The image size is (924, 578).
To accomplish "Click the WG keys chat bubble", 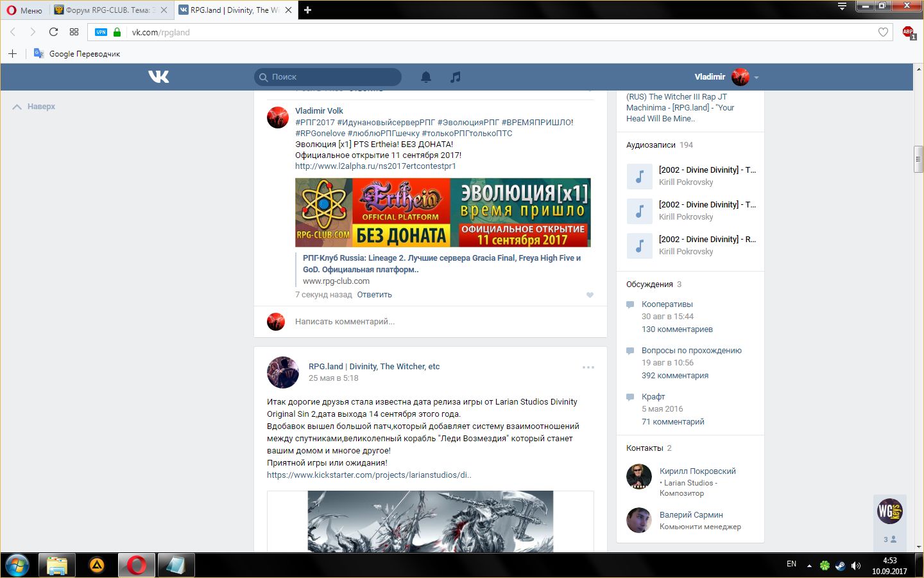I will [x=890, y=511].
